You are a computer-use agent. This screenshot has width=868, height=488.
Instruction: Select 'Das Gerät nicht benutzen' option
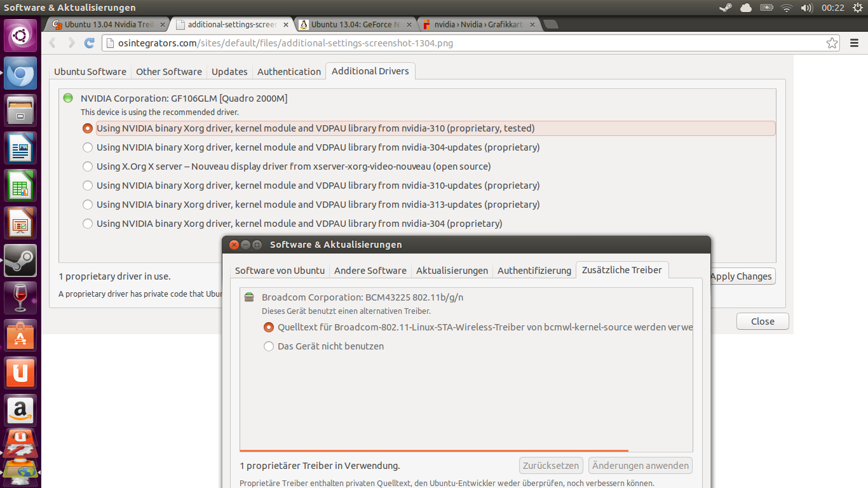click(x=269, y=346)
